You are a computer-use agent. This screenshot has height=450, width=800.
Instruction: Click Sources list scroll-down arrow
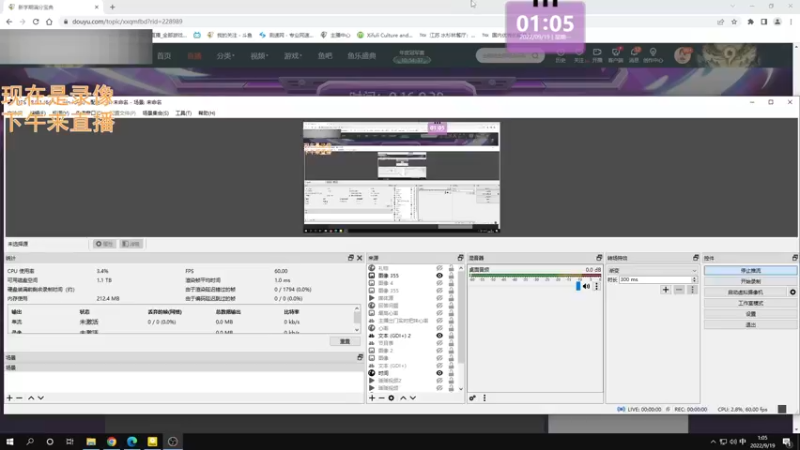tap(461, 389)
